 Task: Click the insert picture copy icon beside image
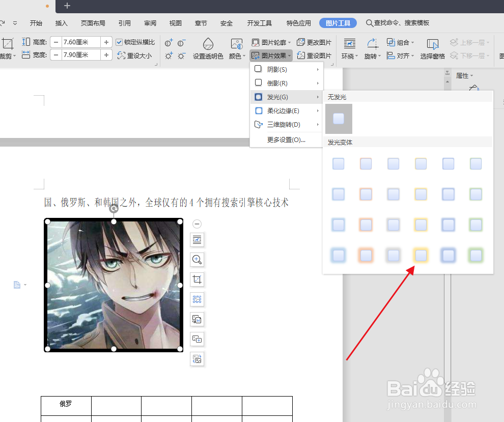pyautogui.click(x=197, y=339)
